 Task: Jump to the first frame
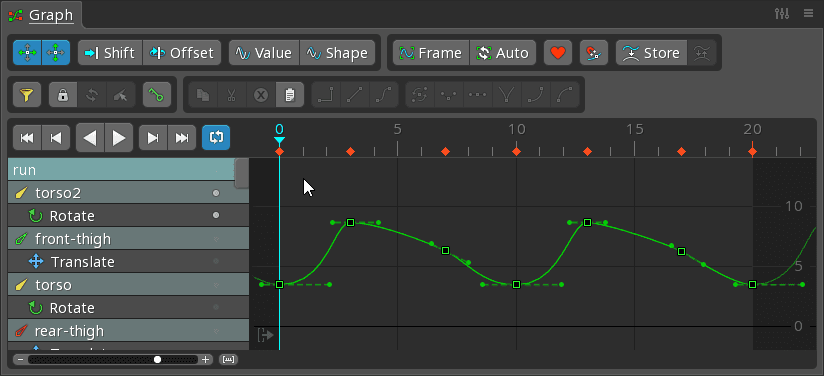[27, 138]
